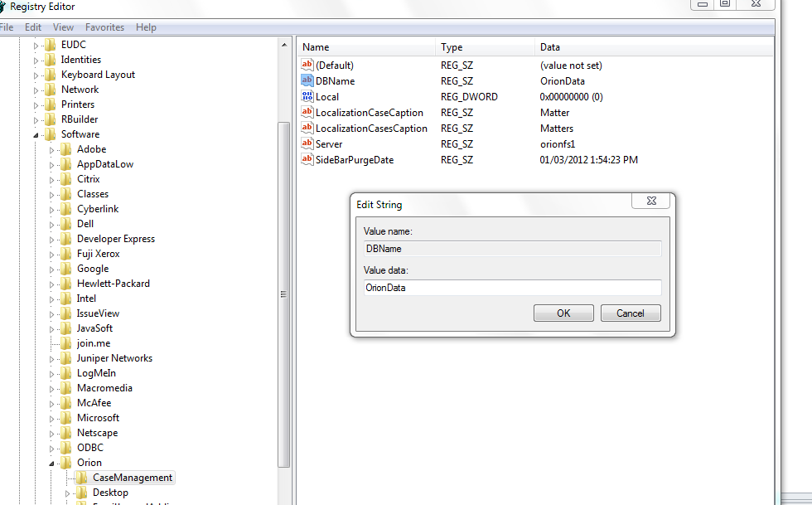The width and height of the screenshot is (812, 505).
Task: Click the Software folder icon
Action: 51,134
